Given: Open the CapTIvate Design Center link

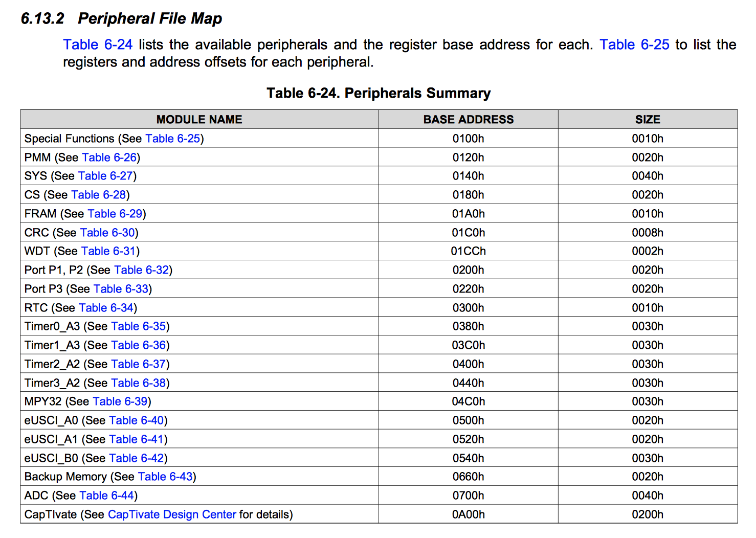Looking at the screenshot, I should click(x=171, y=514).
